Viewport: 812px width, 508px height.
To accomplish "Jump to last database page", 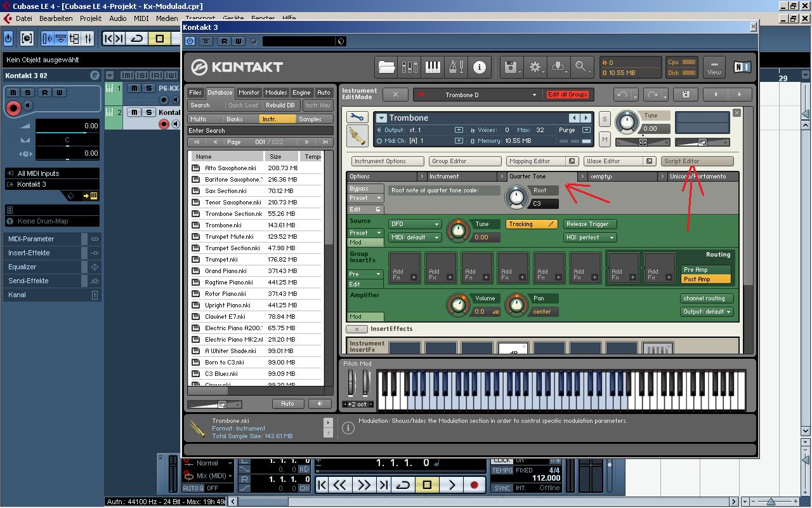I will click(325, 142).
